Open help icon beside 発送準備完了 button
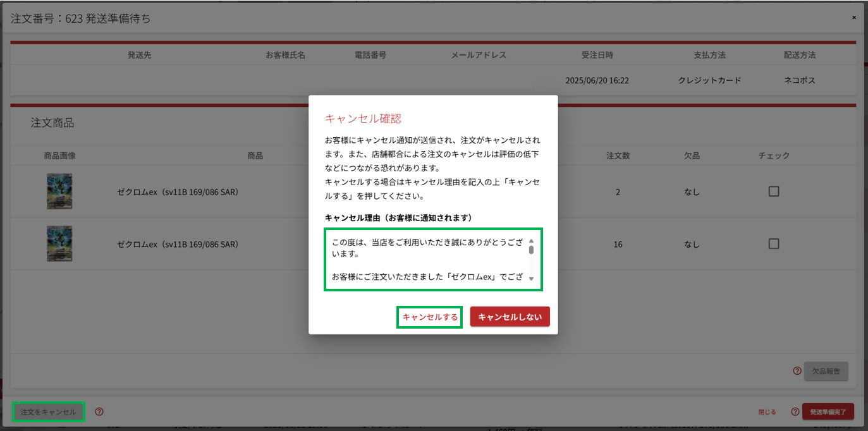 tap(795, 412)
